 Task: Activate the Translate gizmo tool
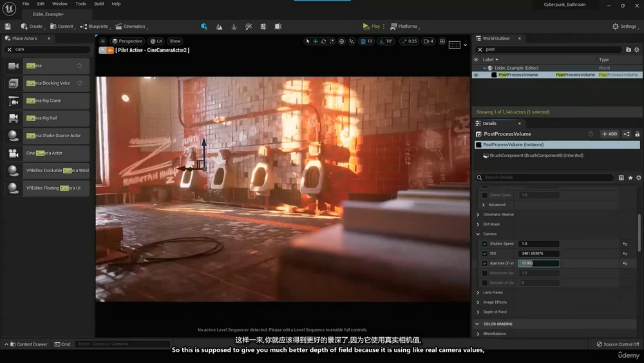[316, 41]
